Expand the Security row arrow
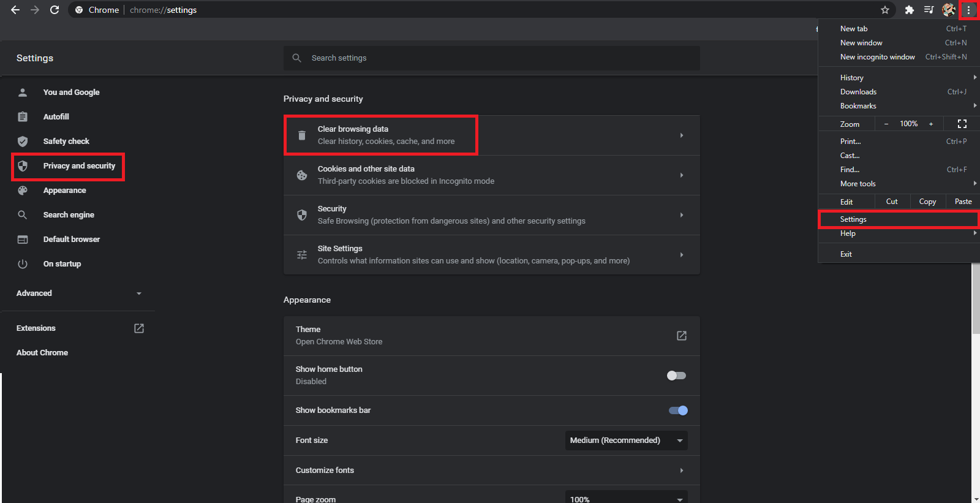This screenshot has width=980, height=503. [x=682, y=215]
